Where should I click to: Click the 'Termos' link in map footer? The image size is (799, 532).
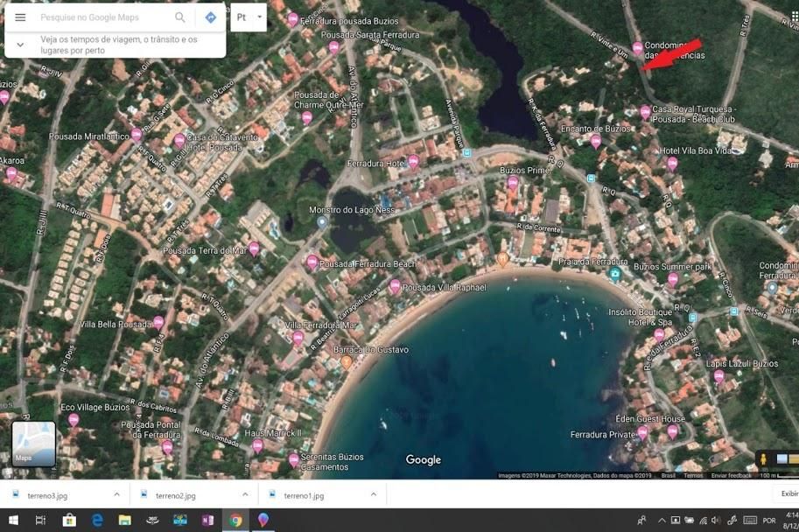click(x=693, y=475)
